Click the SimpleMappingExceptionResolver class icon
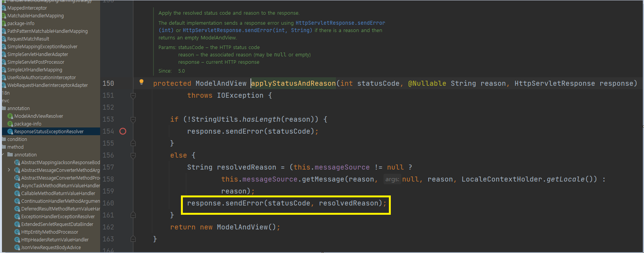Viewport: 644px width, 253px height. pyautogui.click(x=4, y=47)
